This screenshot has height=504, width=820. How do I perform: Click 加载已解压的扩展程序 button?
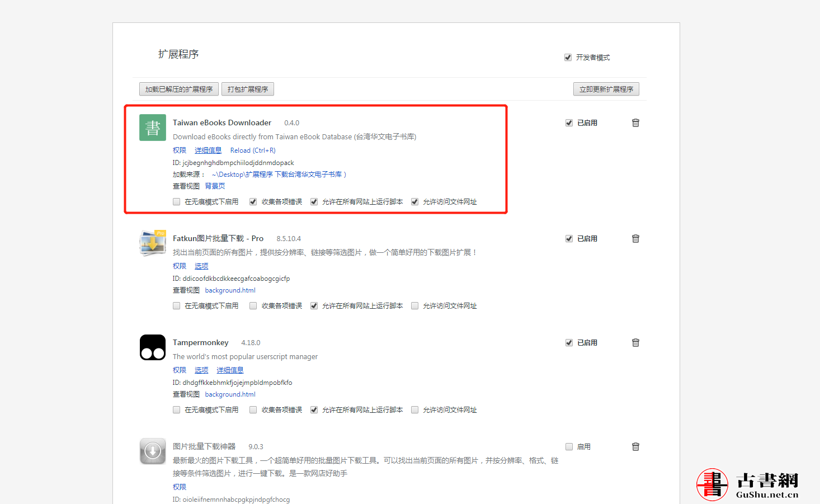click(179, 89)
